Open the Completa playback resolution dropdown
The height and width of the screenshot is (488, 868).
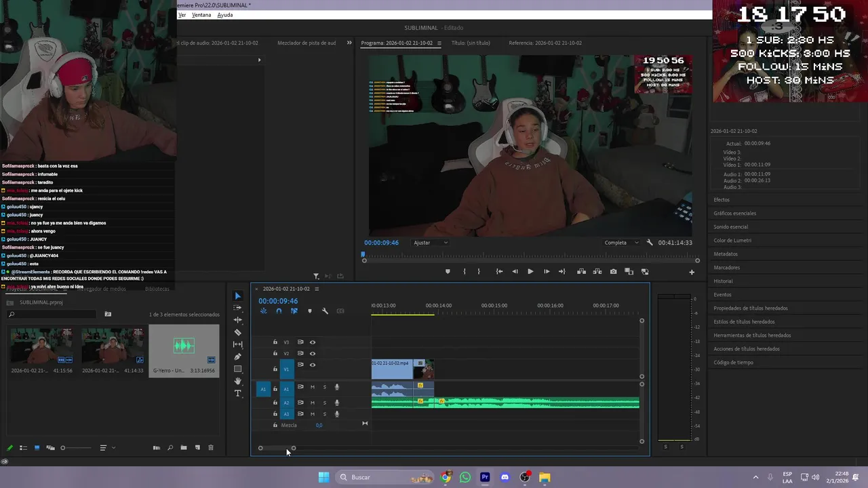(x=621, y=243)
